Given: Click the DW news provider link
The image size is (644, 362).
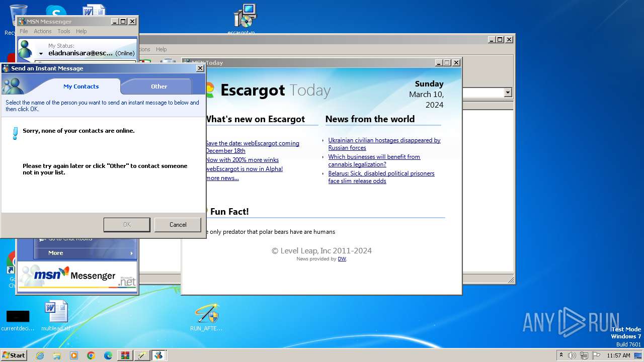Looking at the screenshot, I should (342, 259).
